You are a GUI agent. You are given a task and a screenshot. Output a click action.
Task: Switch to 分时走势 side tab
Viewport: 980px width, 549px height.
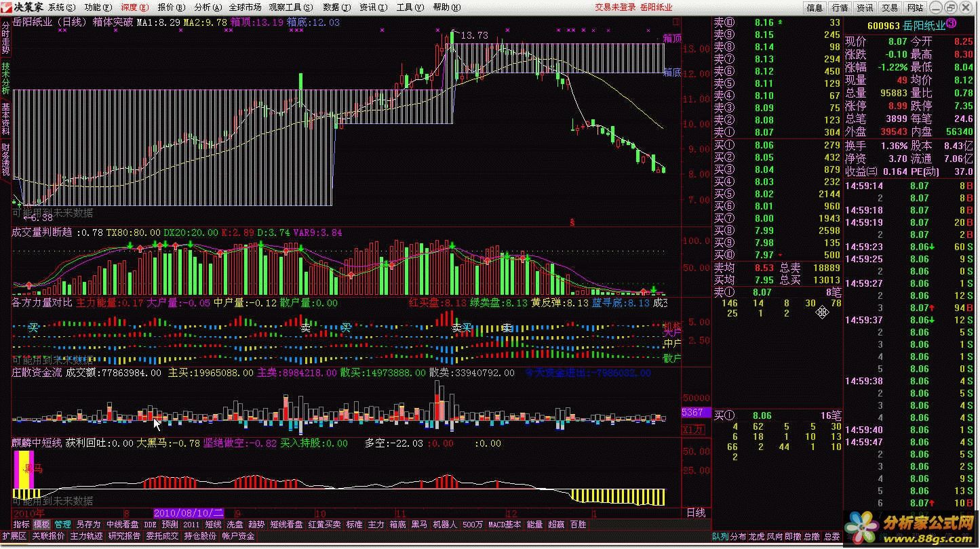tap(5, 37)
